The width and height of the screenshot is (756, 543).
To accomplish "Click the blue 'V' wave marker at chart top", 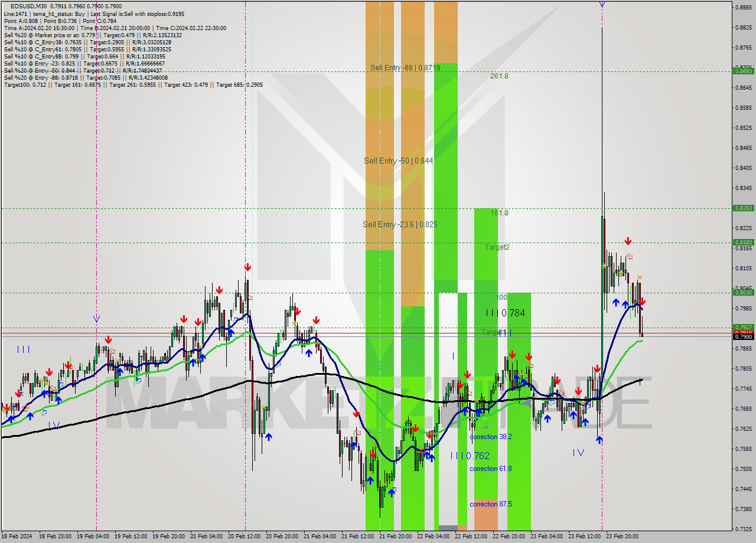I will point(602,5).
